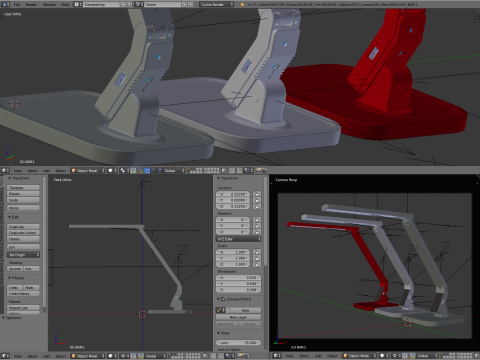This screenshot has height=360, width=480.
Task: Open the viewport shading mode selector
Action: click(113, 170)
